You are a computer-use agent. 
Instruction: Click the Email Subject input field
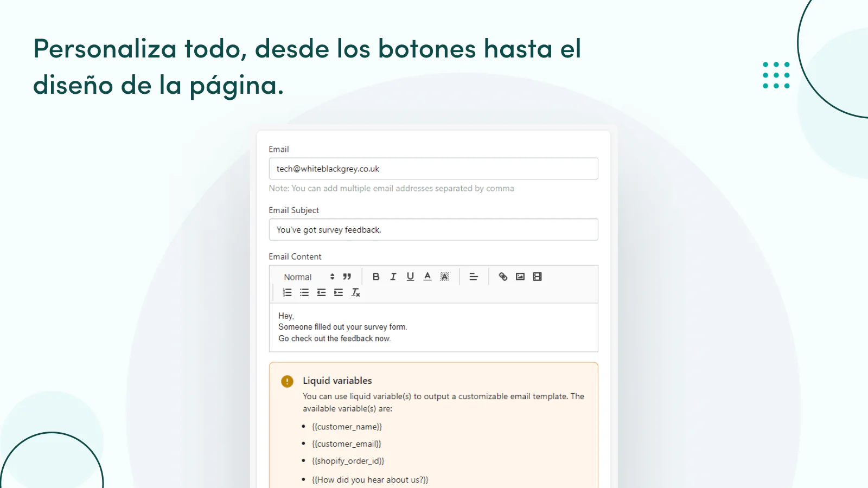[x=433, y=230]
